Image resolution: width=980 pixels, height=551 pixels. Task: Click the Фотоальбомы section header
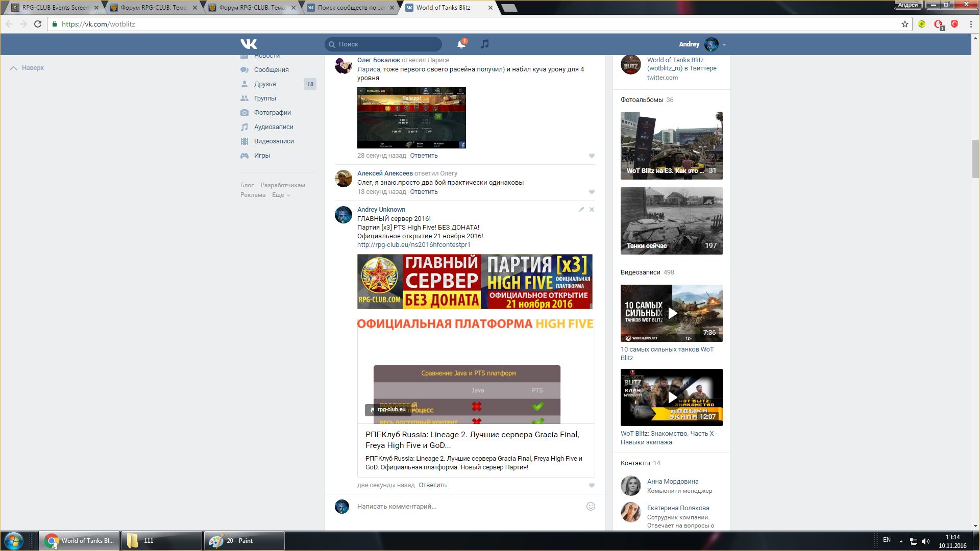pyautogui.click(x=642, y=100)
